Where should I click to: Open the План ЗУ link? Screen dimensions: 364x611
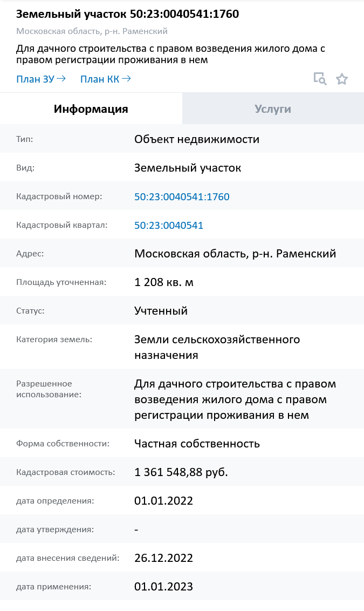tap(36, 79)
